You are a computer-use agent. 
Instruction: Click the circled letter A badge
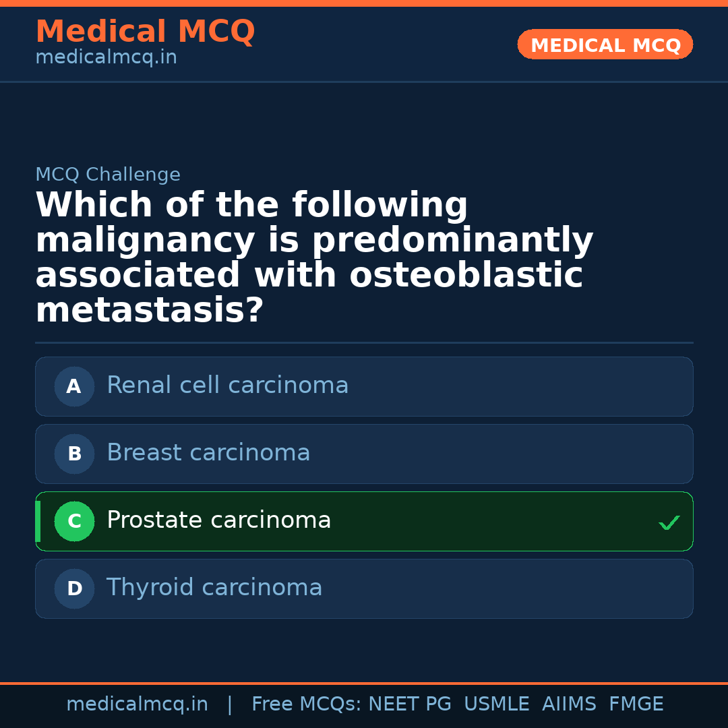click(74, 387)
